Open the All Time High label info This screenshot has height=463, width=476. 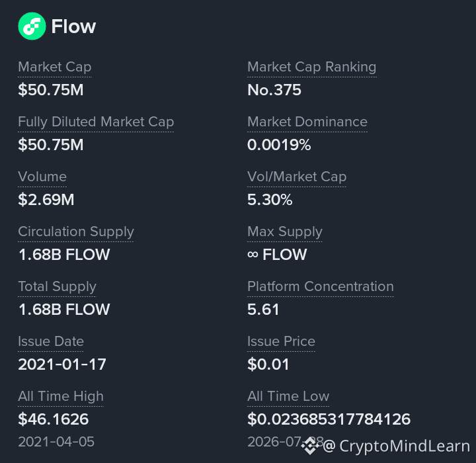(61, 397)
